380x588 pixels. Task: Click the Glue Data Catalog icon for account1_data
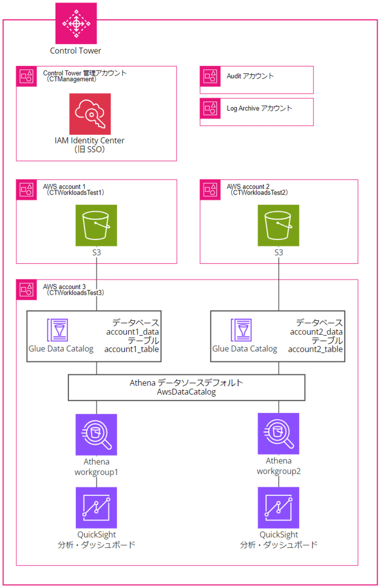(58, 330)
